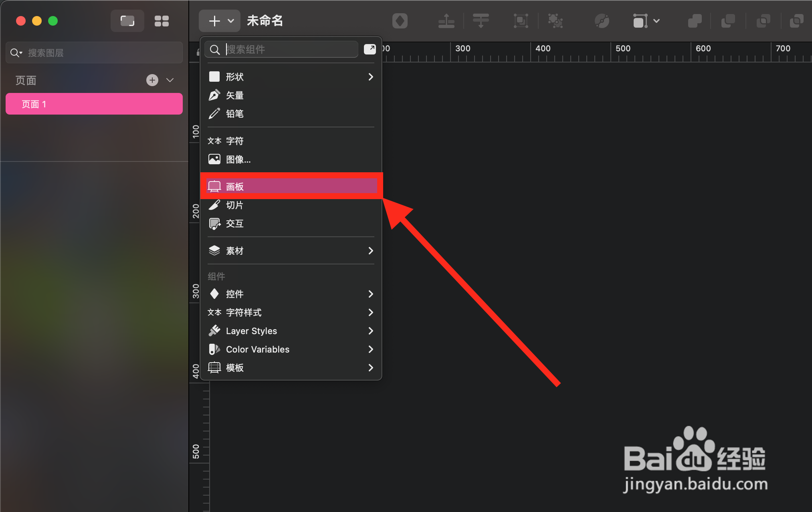Switch to the grid view toggle
The width and height of the screenshot is (812, 512).
tap(162, 20)
